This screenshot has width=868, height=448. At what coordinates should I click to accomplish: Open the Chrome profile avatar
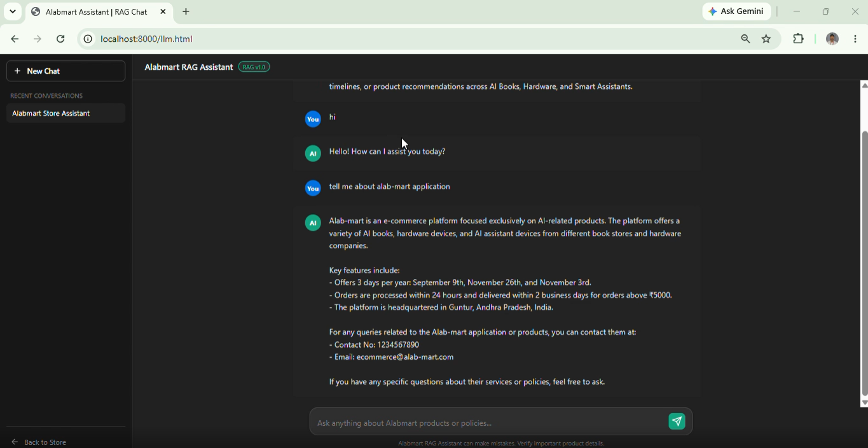click(x=832, y=39)
